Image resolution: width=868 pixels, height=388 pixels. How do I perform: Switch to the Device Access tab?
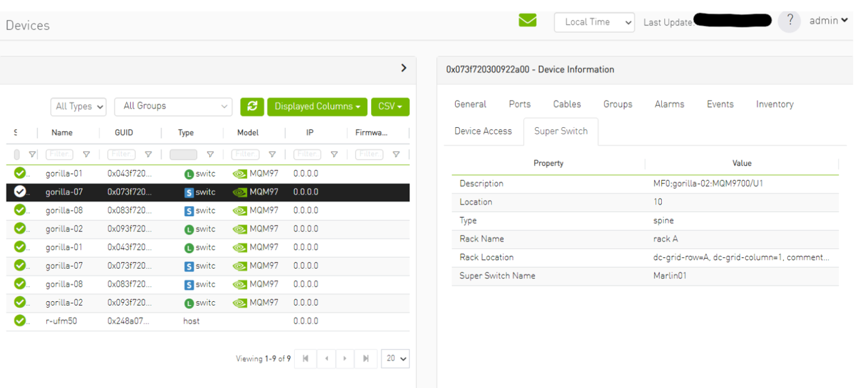483,131
